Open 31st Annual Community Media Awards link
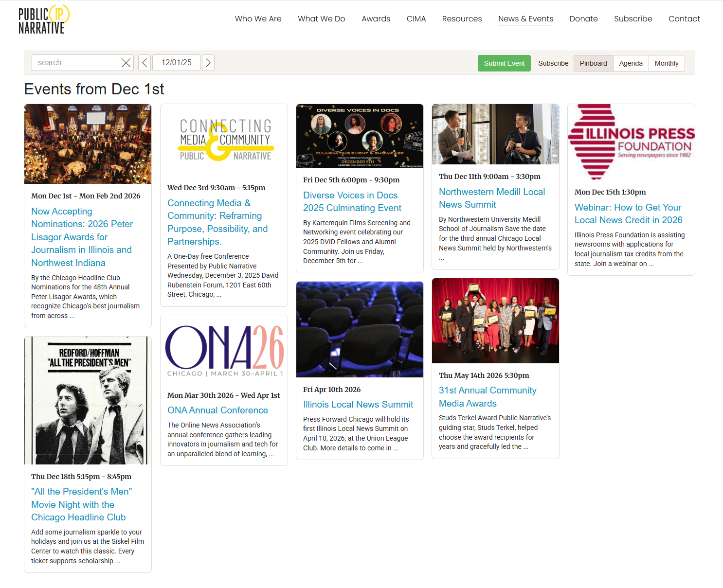This screenshot has height=588, width=723. [x=488, y=397]
